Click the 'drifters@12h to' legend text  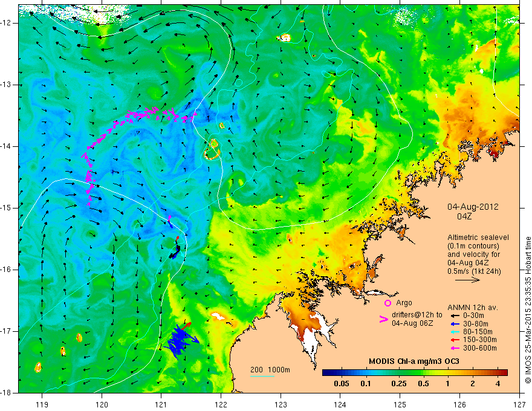(417, 315)
